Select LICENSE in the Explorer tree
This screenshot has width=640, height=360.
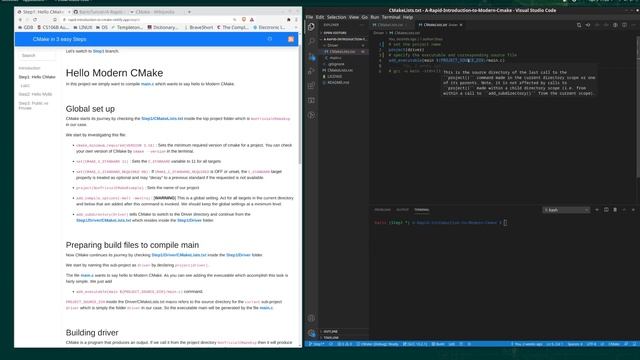[334, 76]
